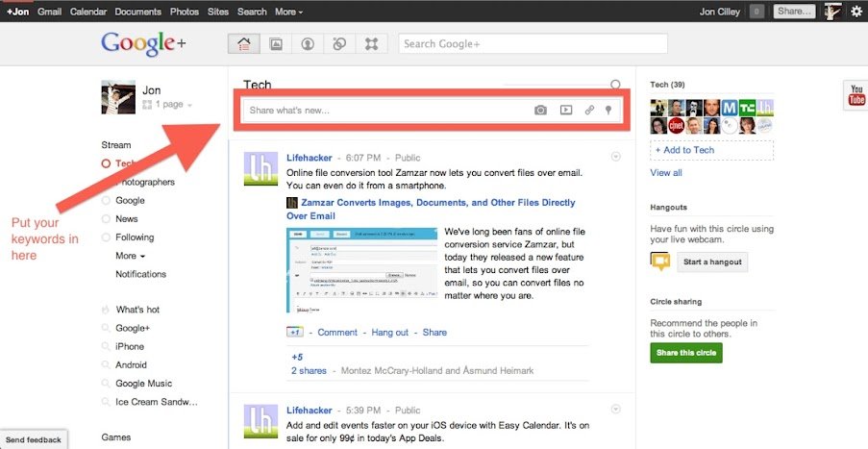Click the +1 button on Zamzar post
868x449 pixels.
[294, 332]
